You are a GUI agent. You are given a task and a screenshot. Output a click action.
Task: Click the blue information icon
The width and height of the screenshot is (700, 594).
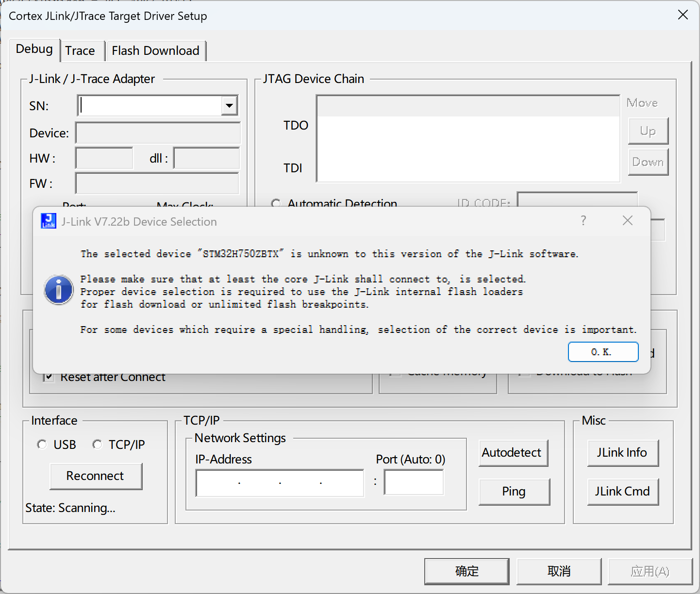(x=59, y=290)
